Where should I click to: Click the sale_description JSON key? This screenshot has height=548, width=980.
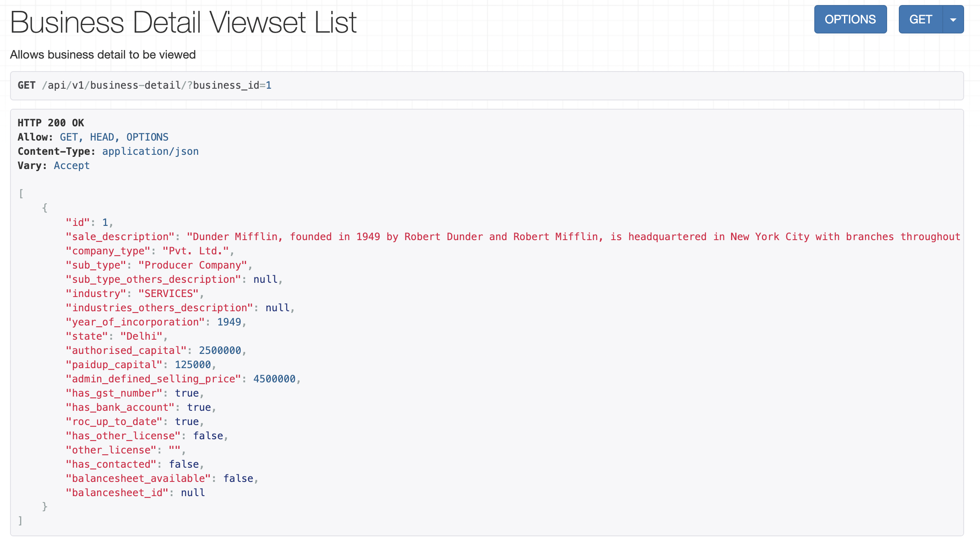click(120, 237)
